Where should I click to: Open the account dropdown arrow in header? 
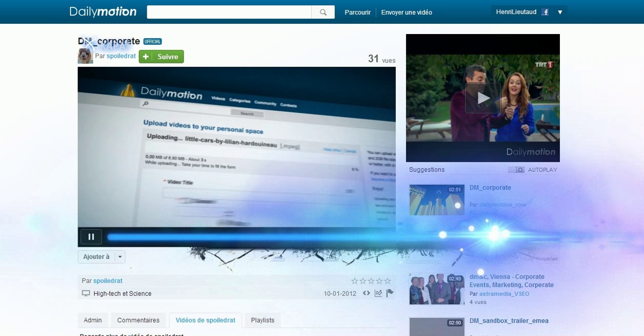[x=560, y=12]
